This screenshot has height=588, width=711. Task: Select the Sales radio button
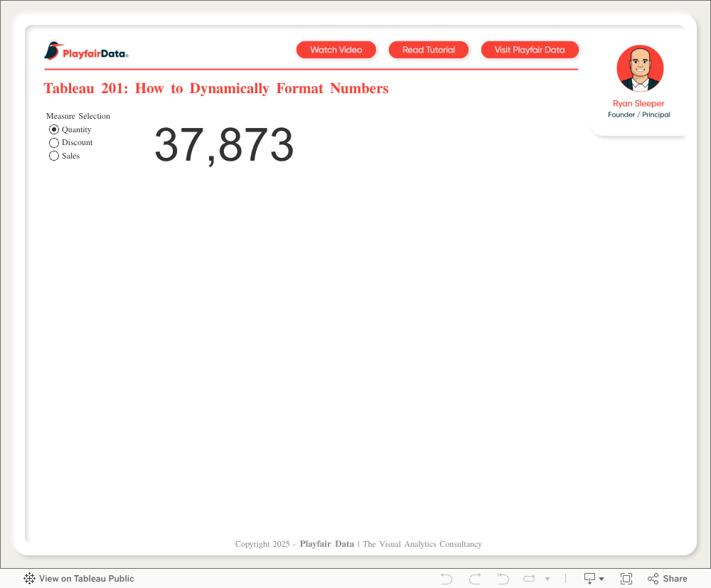click(54, 156)
